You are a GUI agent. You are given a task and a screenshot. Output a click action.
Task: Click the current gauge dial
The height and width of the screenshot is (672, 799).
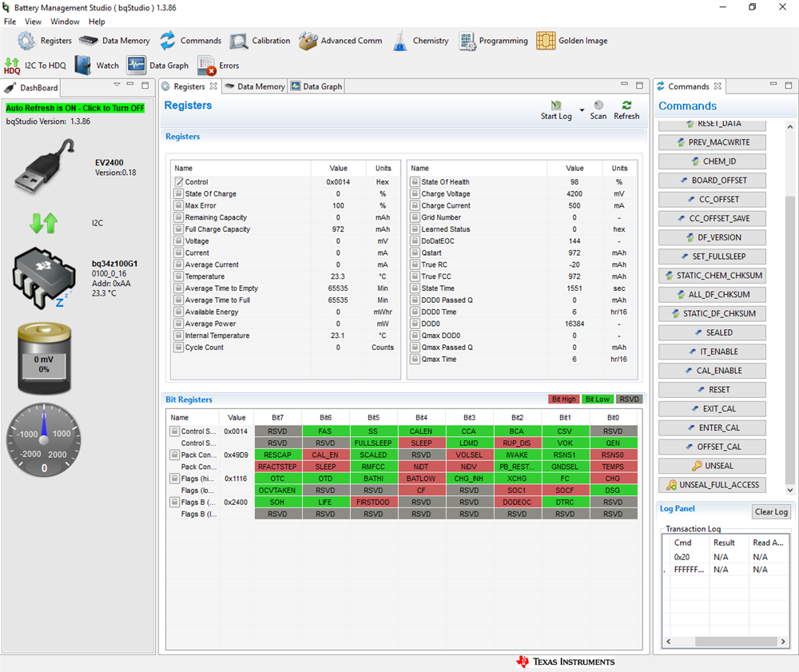point(44,440)
